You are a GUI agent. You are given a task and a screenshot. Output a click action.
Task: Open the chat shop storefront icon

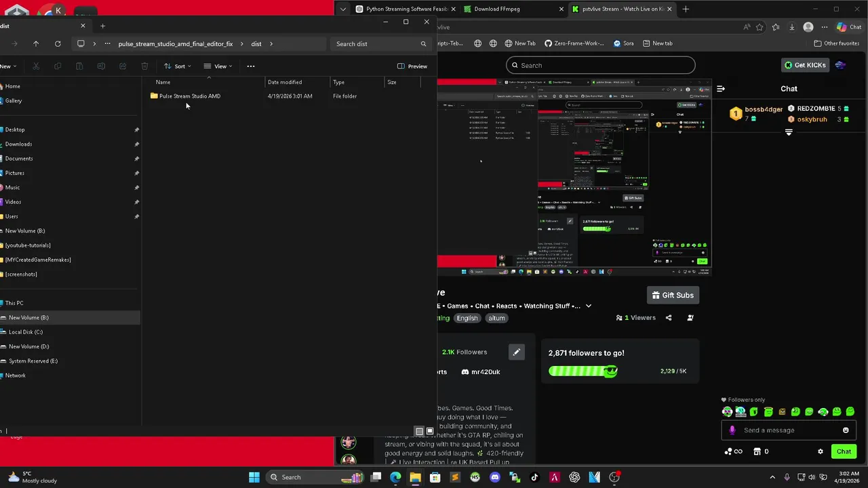(x=757, y=451)
